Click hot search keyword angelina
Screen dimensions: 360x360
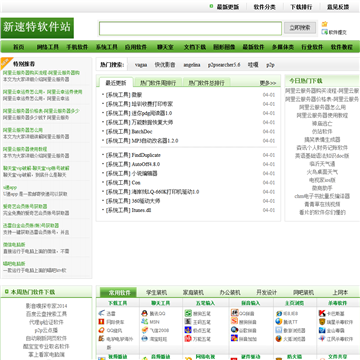[192, 65]
